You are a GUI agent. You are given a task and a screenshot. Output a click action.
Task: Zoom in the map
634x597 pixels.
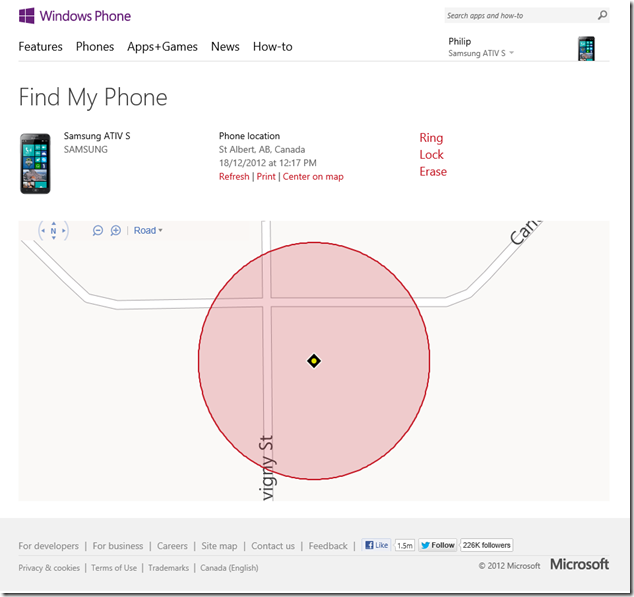pyautogui.click(x=115, y=230)
